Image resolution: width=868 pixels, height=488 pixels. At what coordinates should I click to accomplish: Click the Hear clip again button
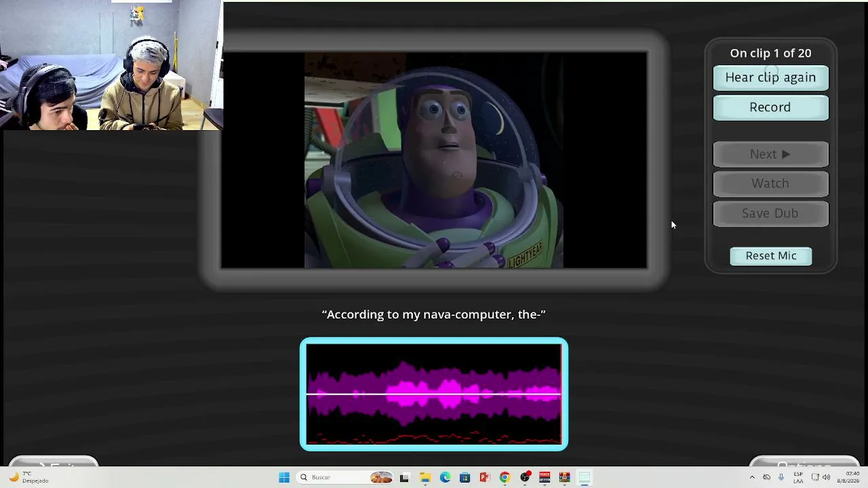770,77
